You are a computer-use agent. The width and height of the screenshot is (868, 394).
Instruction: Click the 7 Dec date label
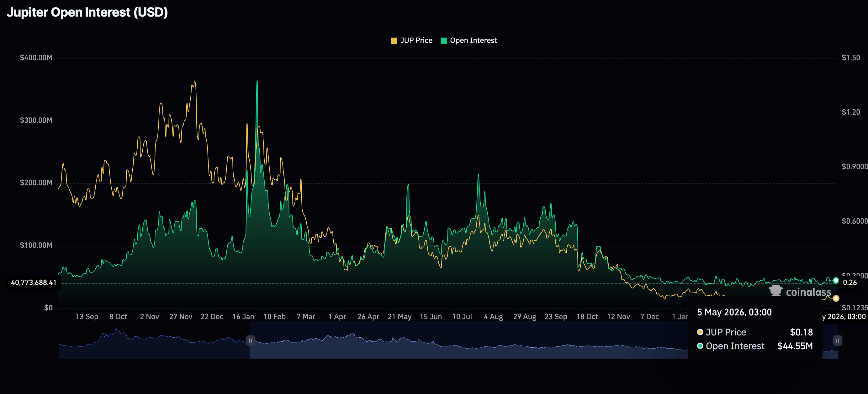pyautogui.click(x=650, y=317)
